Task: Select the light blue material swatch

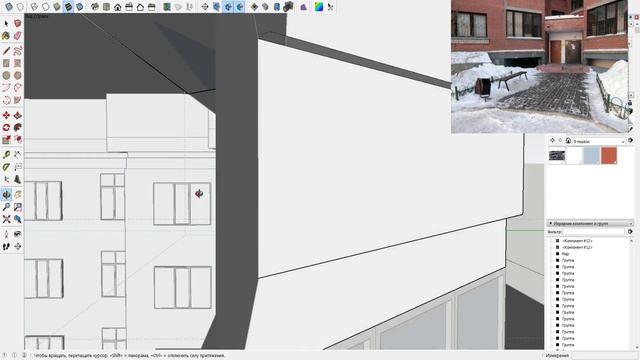Action: (x=591, y=156)
